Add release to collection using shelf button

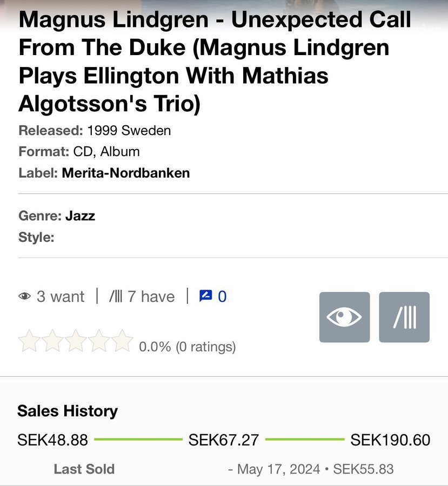click(404, 317)
